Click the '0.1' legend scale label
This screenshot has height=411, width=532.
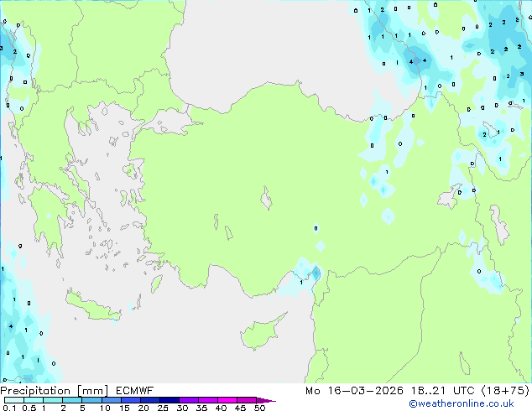[x=9, y=408]
